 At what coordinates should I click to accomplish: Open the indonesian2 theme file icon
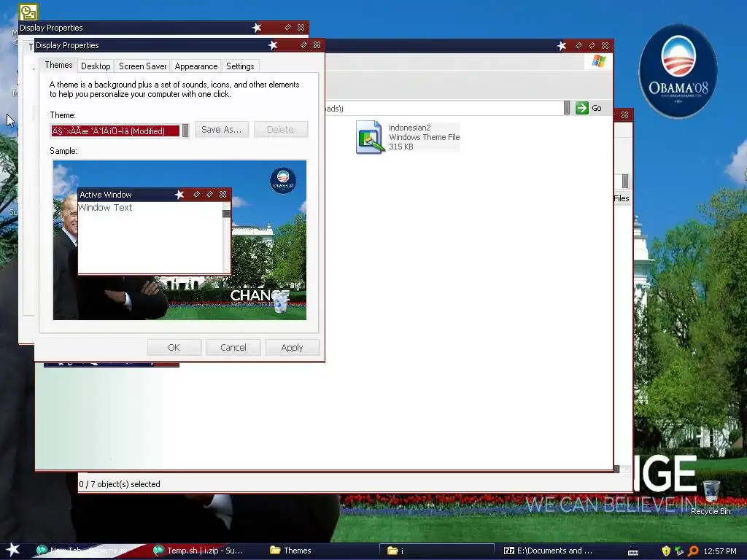(x=370, y=137)
